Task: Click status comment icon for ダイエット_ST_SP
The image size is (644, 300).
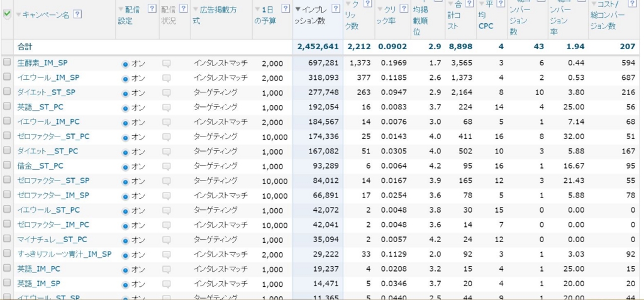Action: pos(166,93)
